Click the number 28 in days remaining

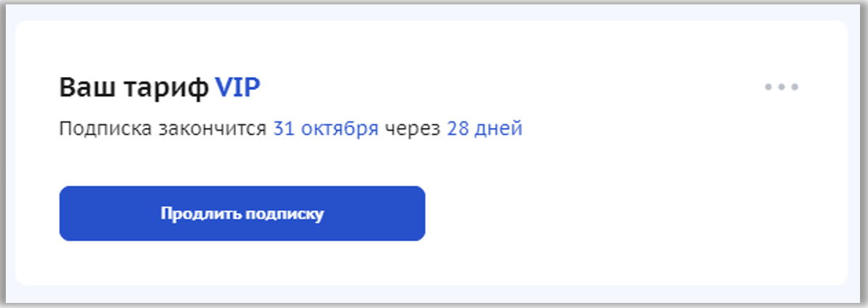coord(456,129)
